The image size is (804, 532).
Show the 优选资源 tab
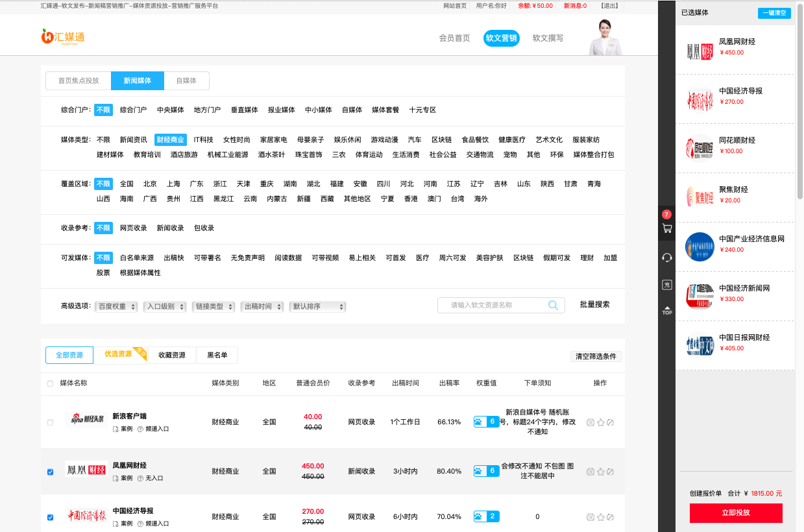[x=121, y=355]
